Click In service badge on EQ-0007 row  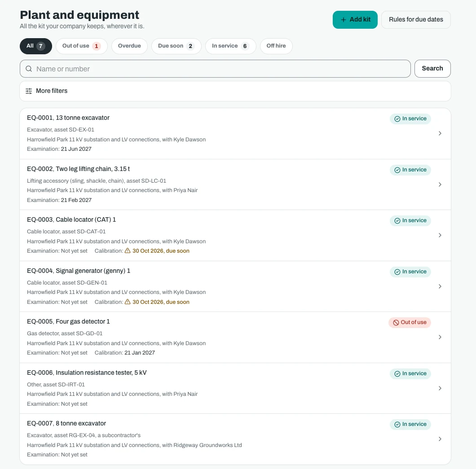pos(410,425)
